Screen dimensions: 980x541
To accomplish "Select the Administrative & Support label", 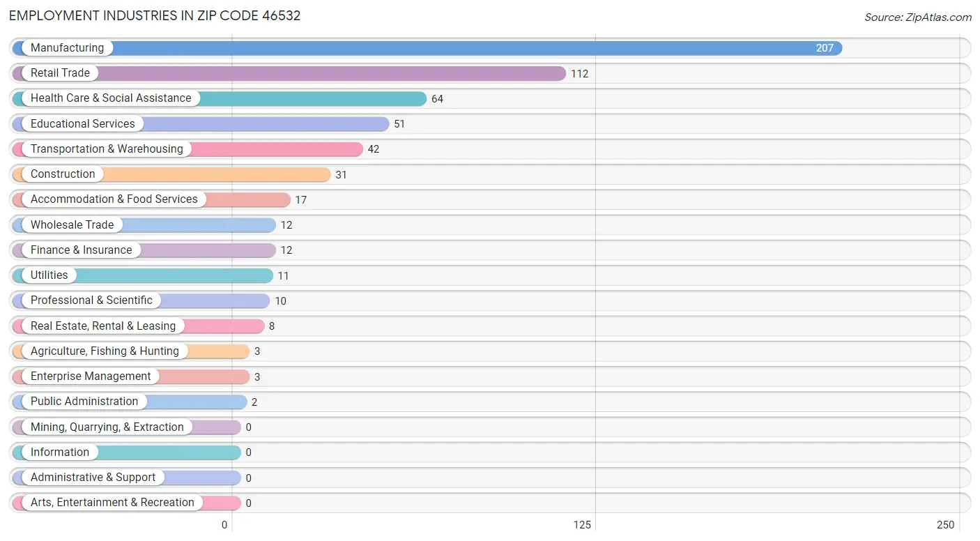I will [93, 477].
